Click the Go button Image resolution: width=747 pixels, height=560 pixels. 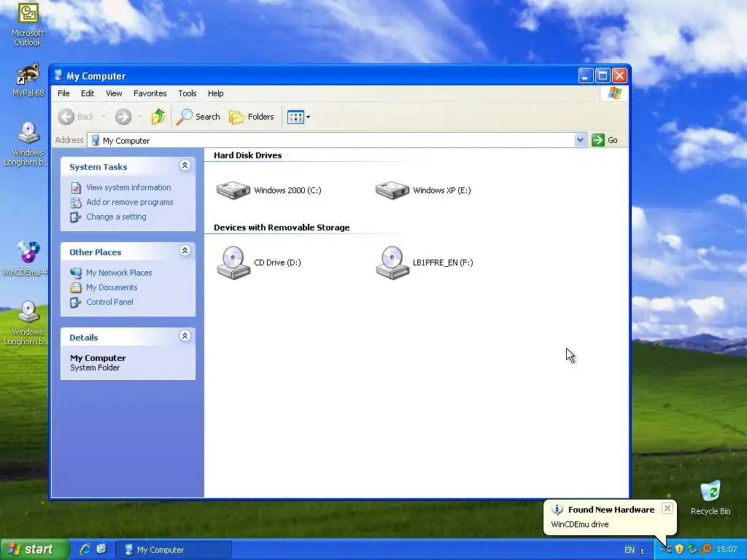pyautogui.click(x=605, y=140)
